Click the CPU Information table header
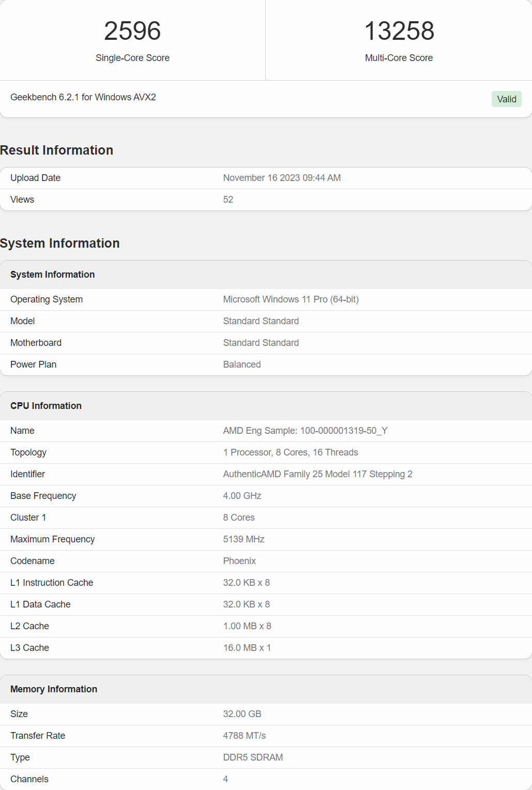 (x=46, y=406)
